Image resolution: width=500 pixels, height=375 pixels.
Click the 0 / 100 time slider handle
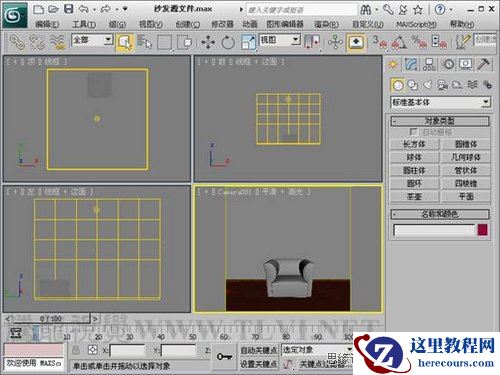coord(51,319)
